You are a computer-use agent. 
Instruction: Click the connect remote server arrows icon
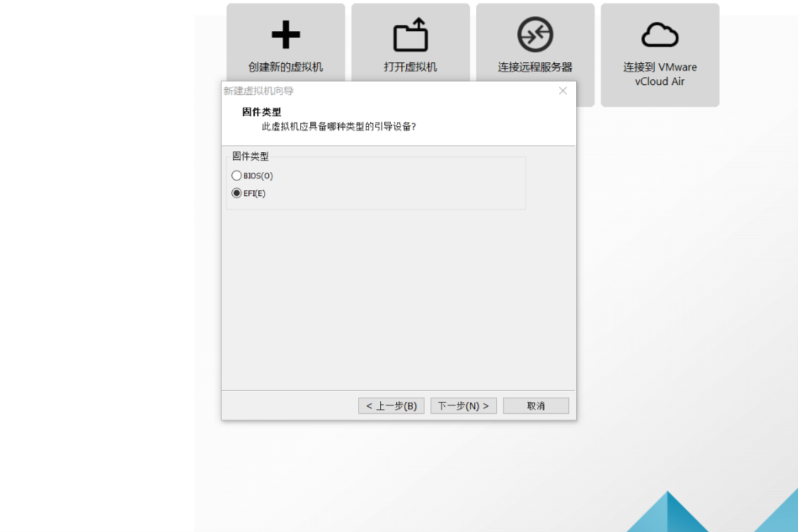(x=535, y=35)
